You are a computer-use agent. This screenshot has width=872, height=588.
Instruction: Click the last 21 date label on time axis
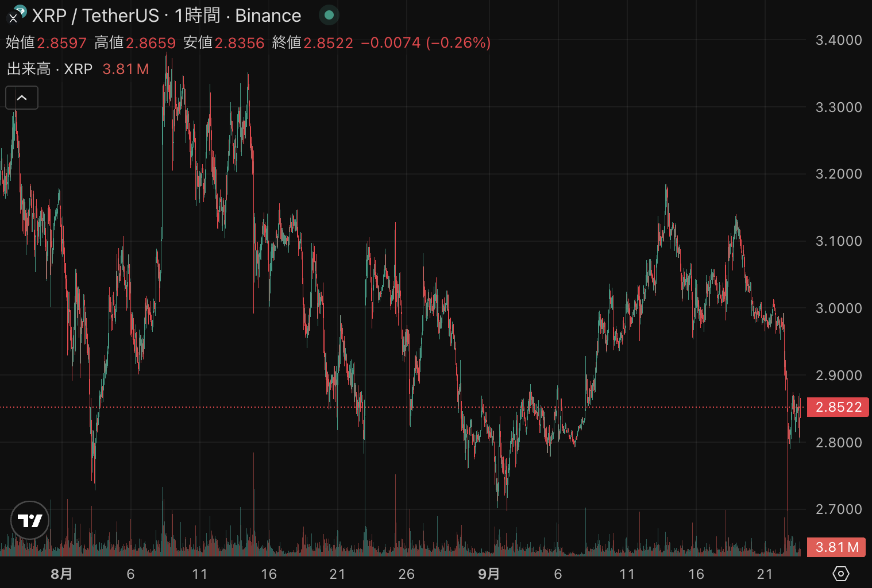[x=765, y=574]
